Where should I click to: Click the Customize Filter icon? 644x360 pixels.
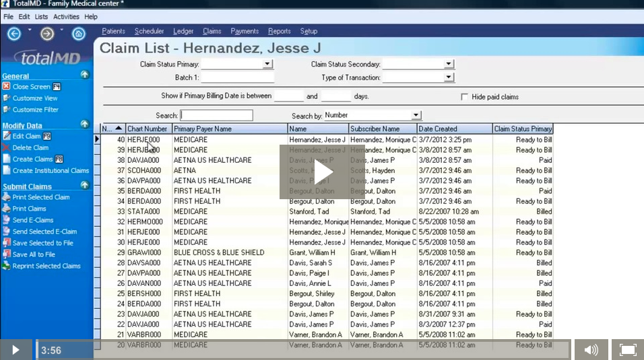tap(6, 109)
